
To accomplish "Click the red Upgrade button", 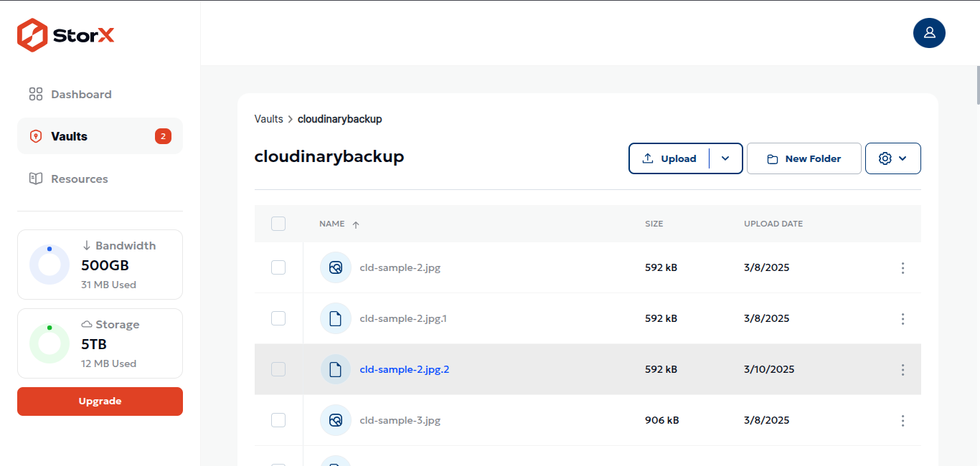I will pyautogui.click(x=100, y=401).
